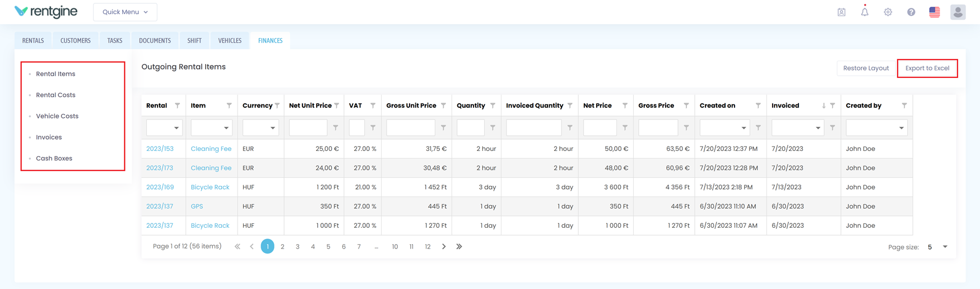Go to next page using arrow icon
Viewport: 980px width, 289px height.
click(x=444, y=246)
